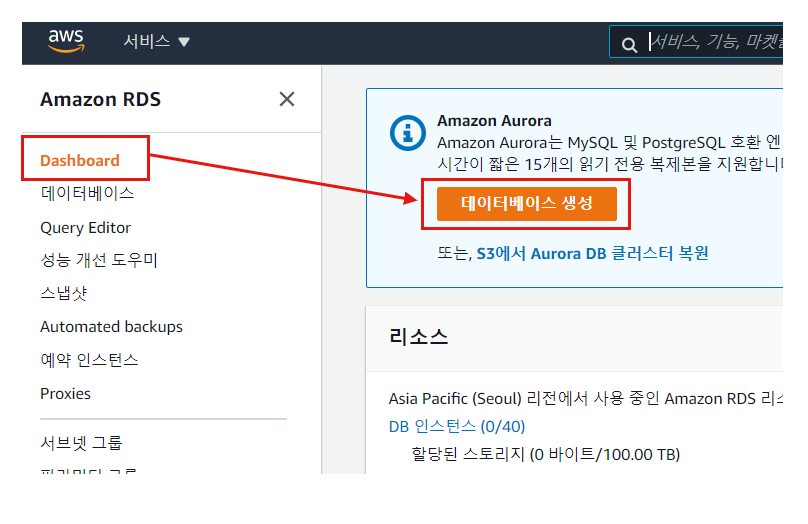Image resolution: width=808 pixels, height=524 pixels.
Task: Click the 리소스 section heading
Action: (418, 337)
